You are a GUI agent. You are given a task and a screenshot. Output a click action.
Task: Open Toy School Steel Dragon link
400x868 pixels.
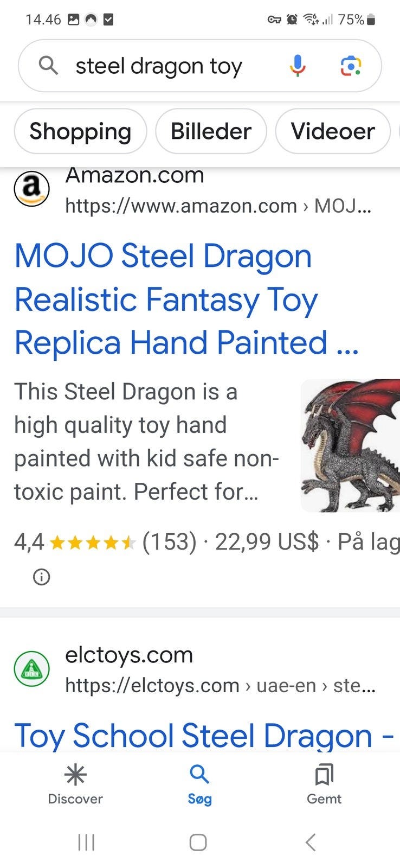(204, 736)
